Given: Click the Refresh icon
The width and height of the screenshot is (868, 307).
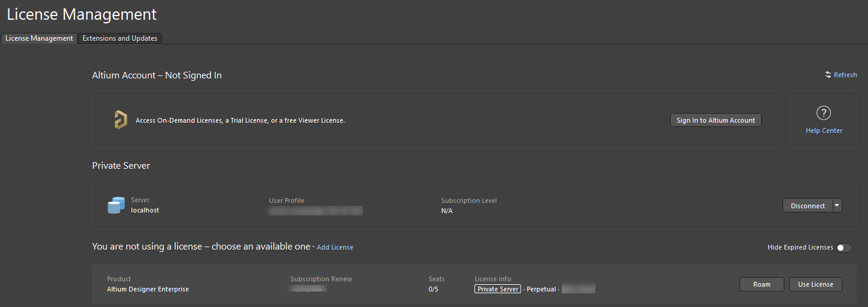Looking at the screenshot, I should pos(828,75).
